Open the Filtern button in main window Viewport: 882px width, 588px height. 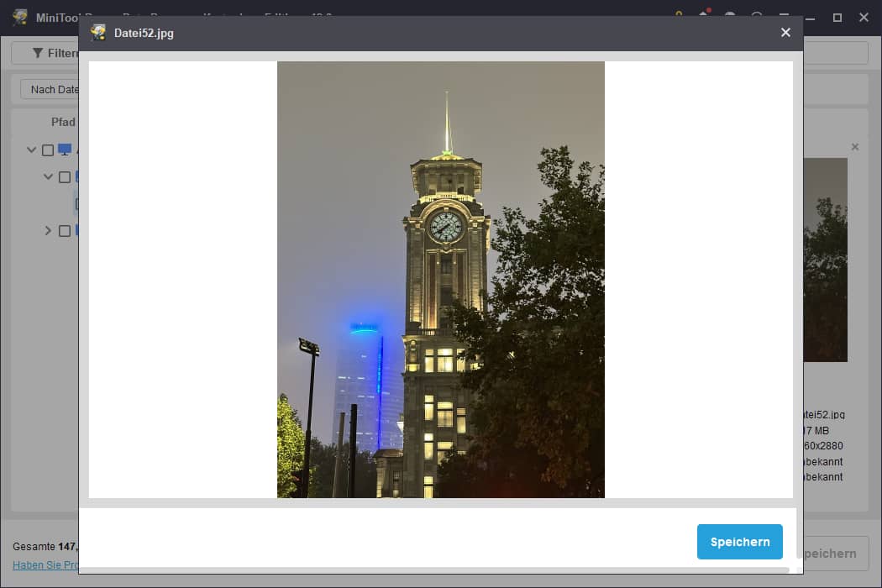tap(46, 53)
